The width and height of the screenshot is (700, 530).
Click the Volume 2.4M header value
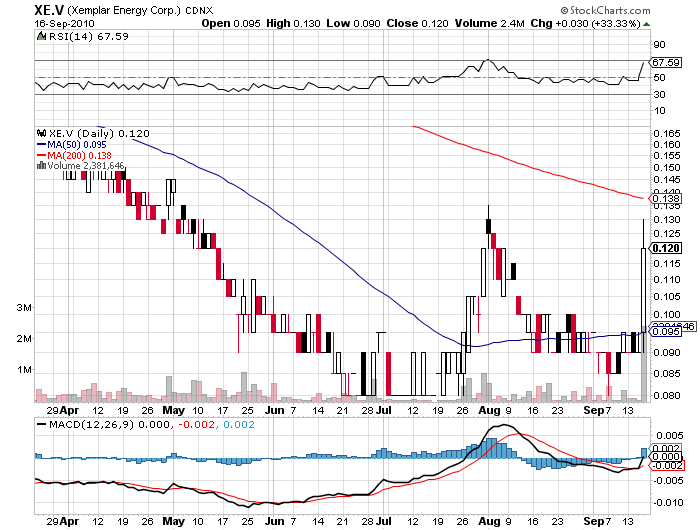490,23
